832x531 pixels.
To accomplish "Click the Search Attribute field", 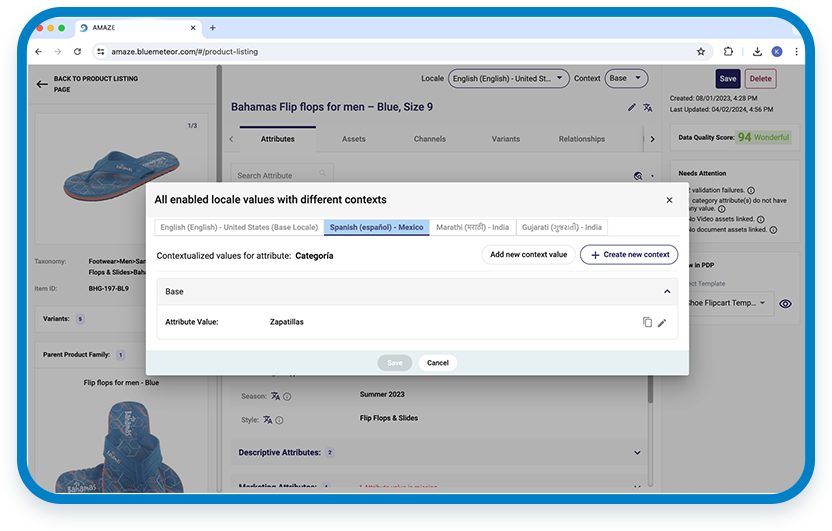I will click(282, 175).
